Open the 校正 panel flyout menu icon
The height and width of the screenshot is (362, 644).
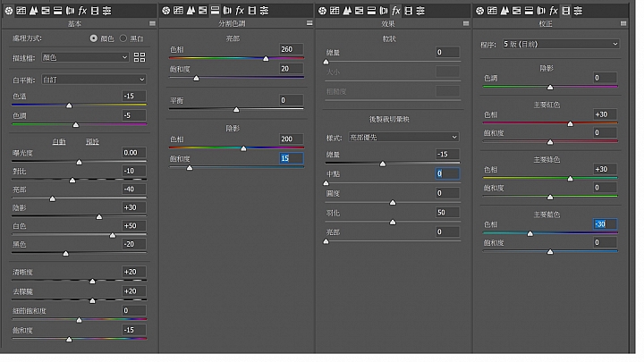[x=623, y=23]
